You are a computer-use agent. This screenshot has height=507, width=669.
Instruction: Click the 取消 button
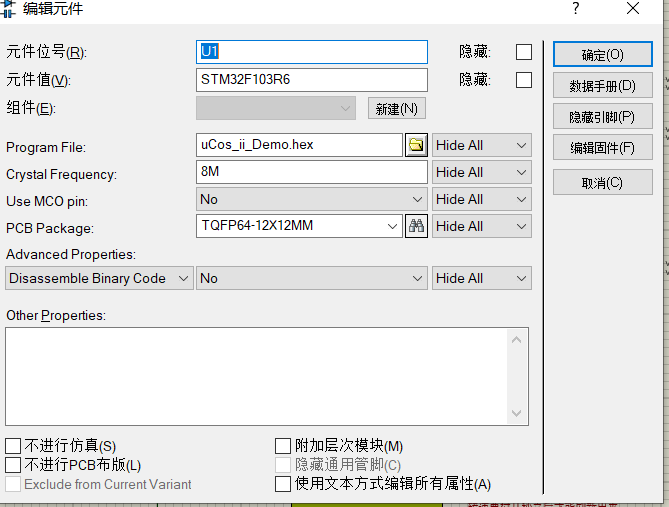pyautogui.click(x=602, y=183)
